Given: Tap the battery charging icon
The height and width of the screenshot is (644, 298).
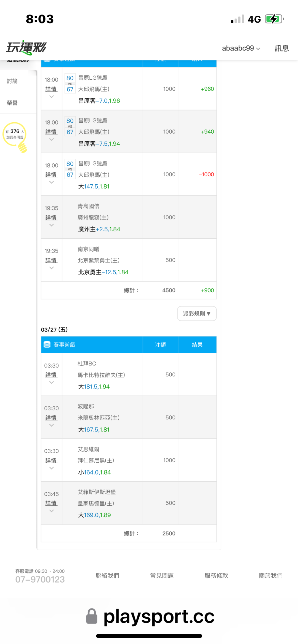Looking at the screenshot, I should coord(274,19).
